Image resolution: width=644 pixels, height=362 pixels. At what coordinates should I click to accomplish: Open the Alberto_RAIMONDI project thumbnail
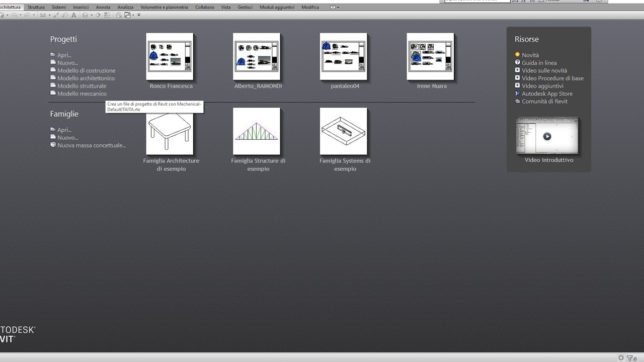(257, 56)
